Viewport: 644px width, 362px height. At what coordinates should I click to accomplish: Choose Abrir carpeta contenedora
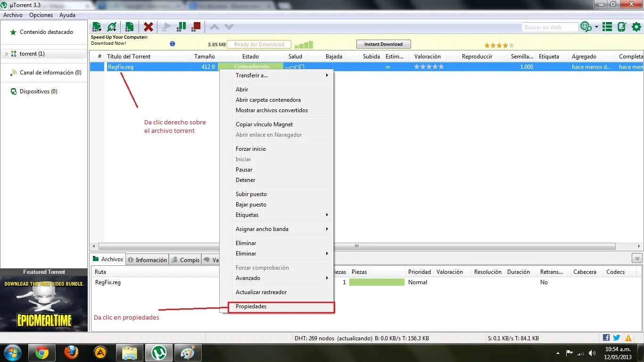click(268, 100)
